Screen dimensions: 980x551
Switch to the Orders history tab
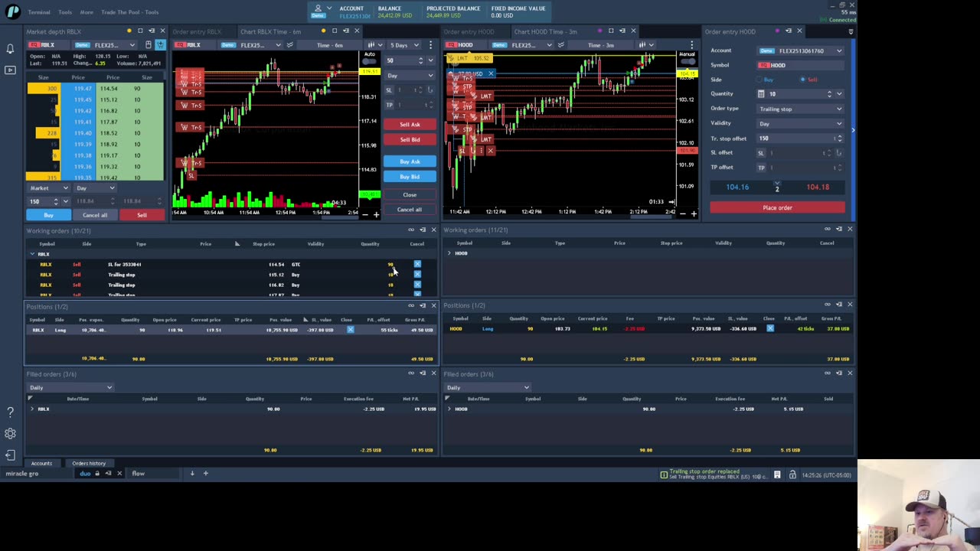point(89,464)
